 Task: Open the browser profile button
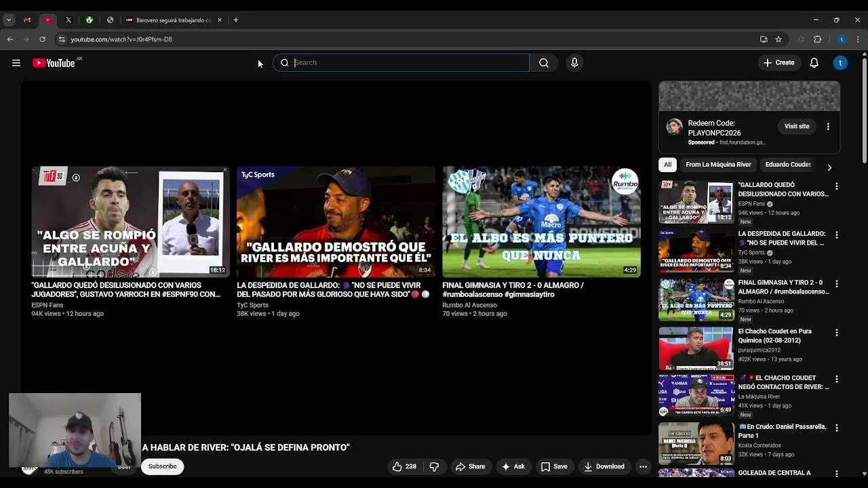point(842,39)
